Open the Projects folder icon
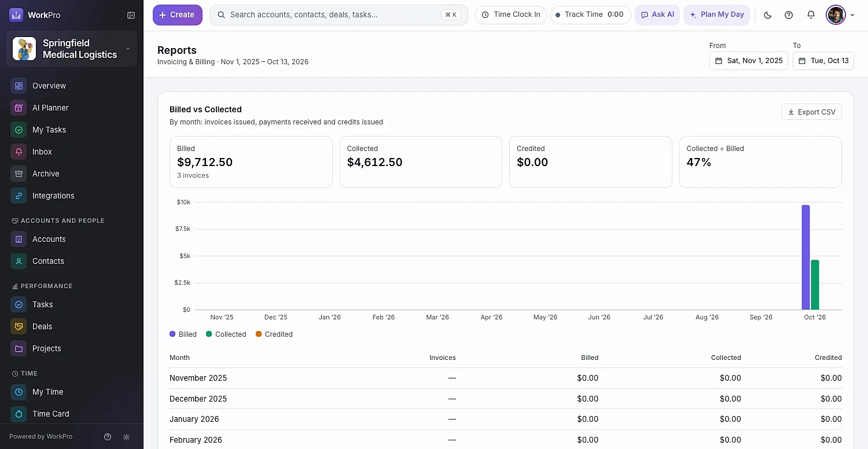The image size is (868, 449). (x=19, y=348)
